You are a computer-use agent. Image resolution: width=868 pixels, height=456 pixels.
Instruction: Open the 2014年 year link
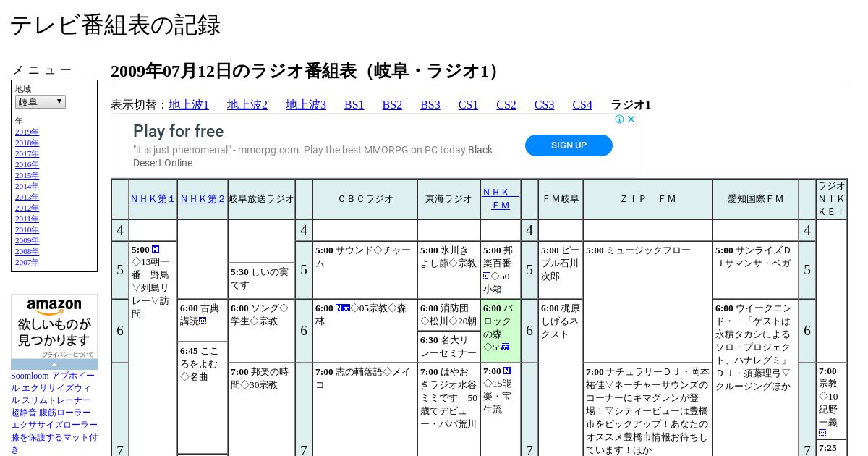pyautogui.click(x=27, y=186)
